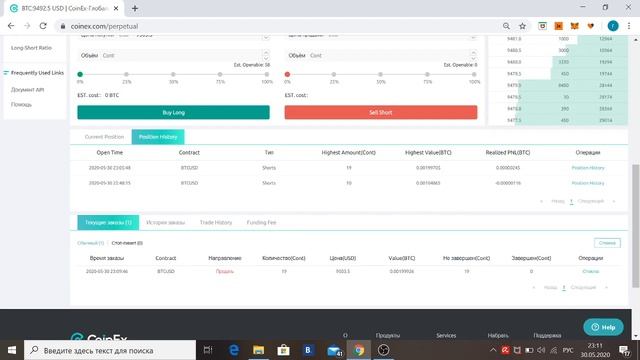640x360 pixels.
Task: Select the stop-limit orders filter
Action: pyautogui.click(x=127, y=243)
